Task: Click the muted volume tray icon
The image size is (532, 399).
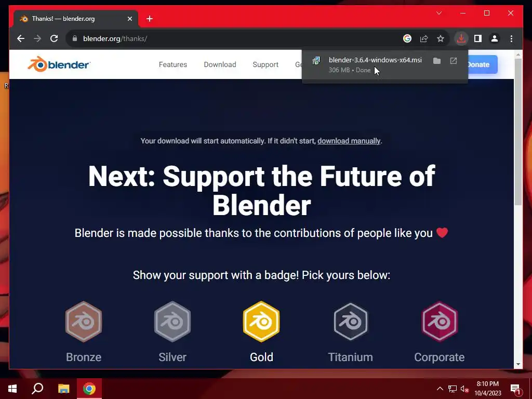Action: point(465,389)
